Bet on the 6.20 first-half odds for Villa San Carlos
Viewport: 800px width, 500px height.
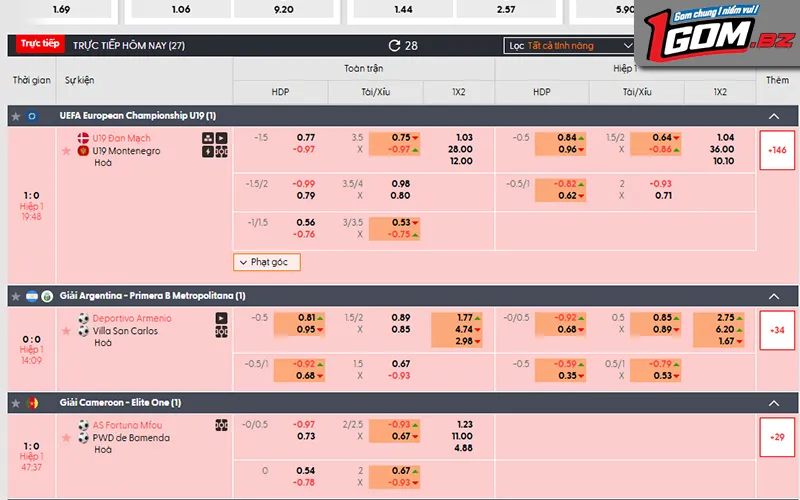click(x=725, y=330)
